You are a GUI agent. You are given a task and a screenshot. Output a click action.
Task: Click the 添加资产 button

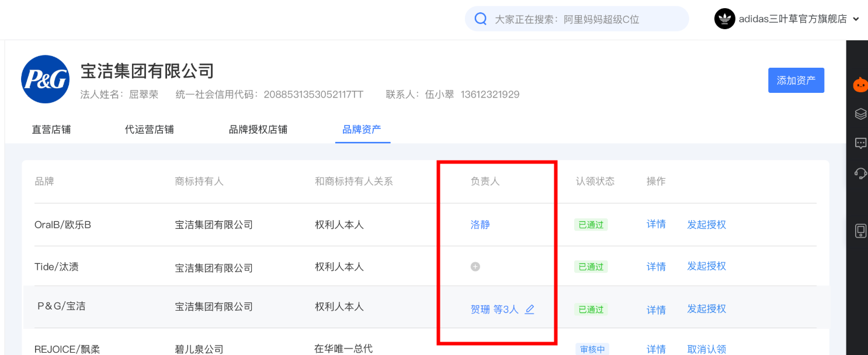point(796,80)
